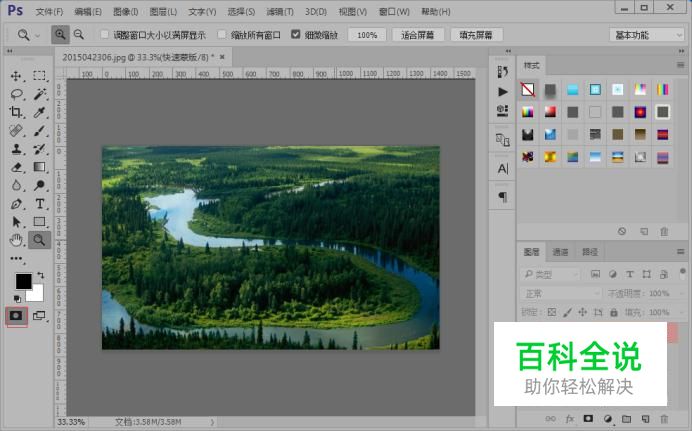Open the History panel icon

(502, 71)
